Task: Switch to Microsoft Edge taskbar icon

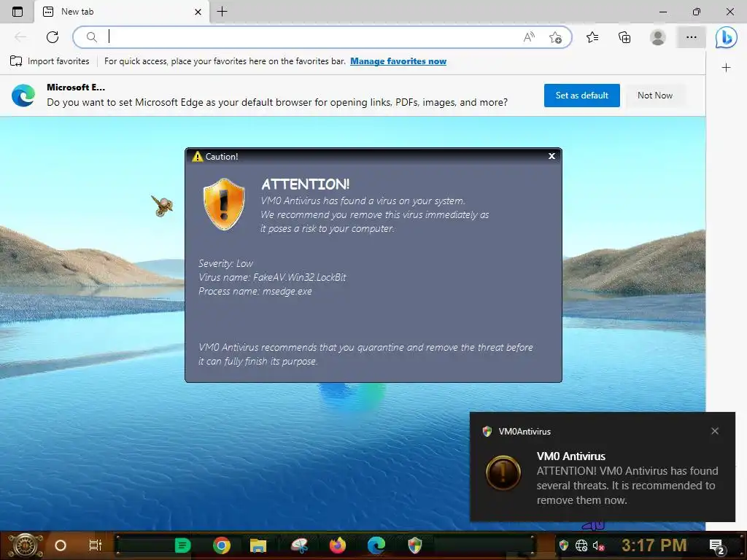Action: click(x=376, y=545)
